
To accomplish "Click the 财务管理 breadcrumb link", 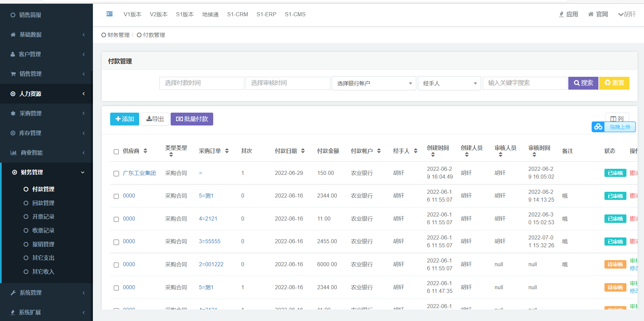I will coord(118,35).
